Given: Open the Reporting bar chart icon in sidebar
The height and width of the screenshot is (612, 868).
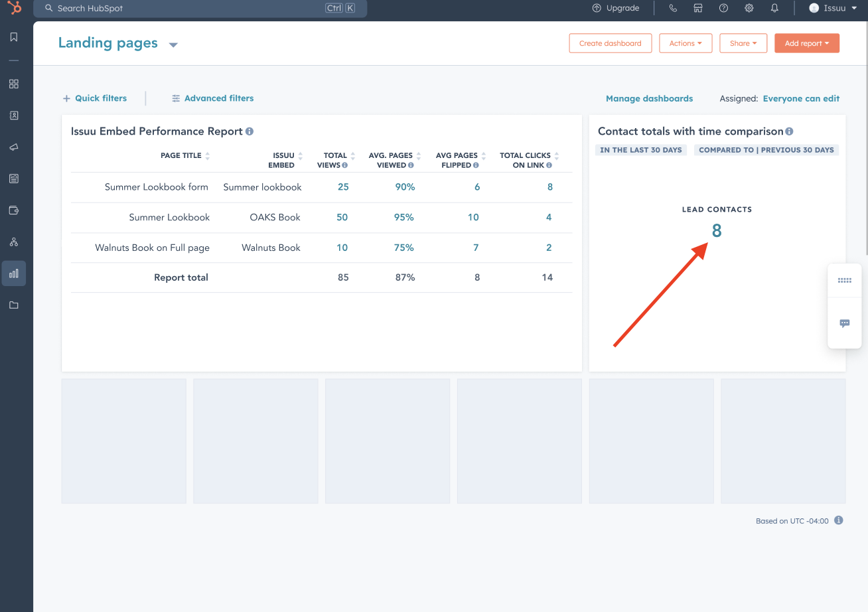Looking at the screenshot, I should click(14, 273).
